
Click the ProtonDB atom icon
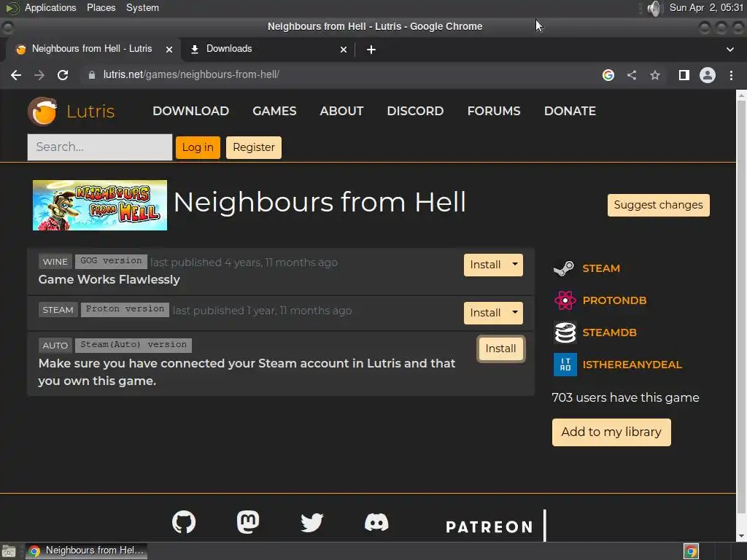[x=565, y=300]
